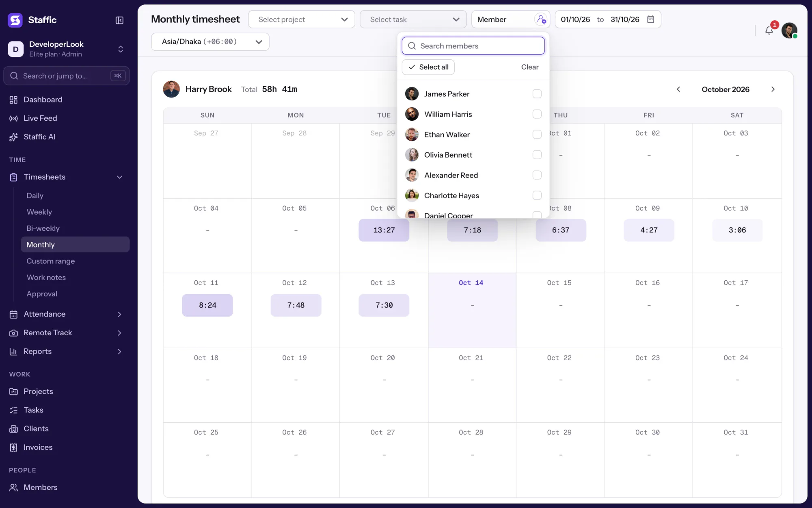Open Tasks in sidebar
The height and width of the screenshot is (508, 812).
pos(66,410)
